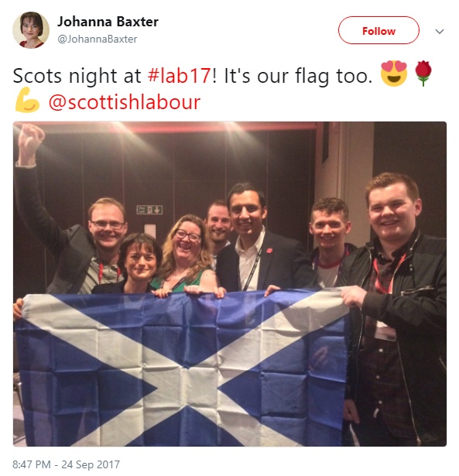Open the Johanna Baxter display name
Screen dimensions: 459x476
[108, 22]
